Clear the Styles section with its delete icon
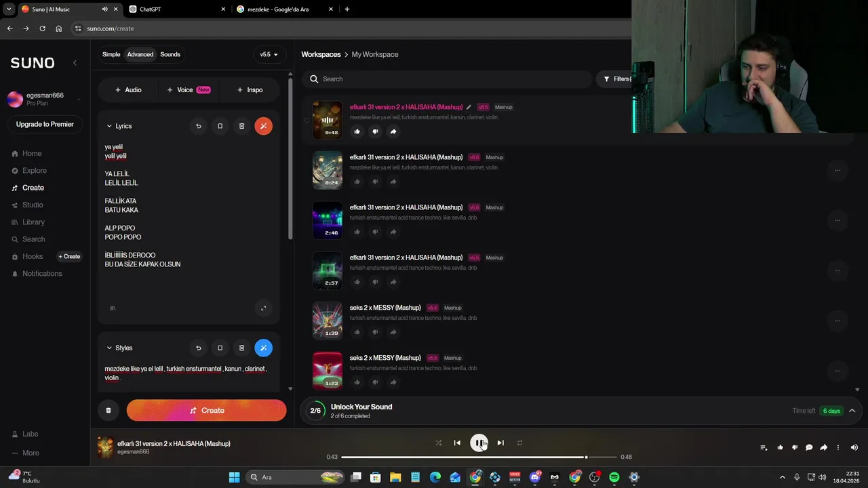Viewport: 868px width, 488px height. [x=241, y=348]
